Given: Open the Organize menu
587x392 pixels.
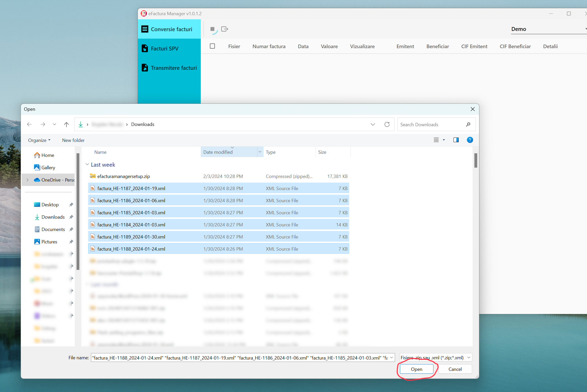Looking at the screenshot, I should click(x=39, y=140).
